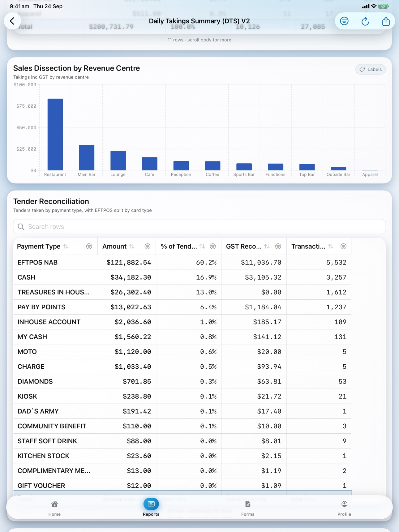
Task: Toggle chart Labels button
Action: coord(371,69)
